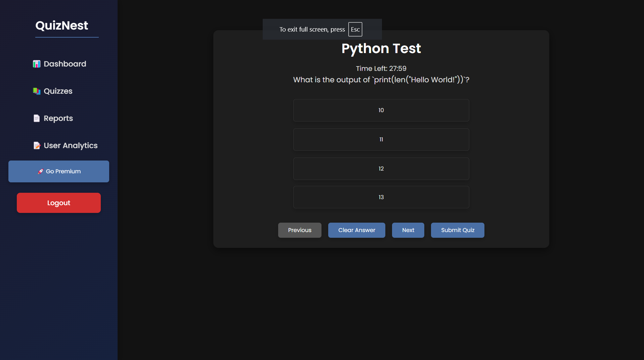The image size is (644, 360).
Task: Click the Esc key hint box
Action: tap(355, 29)
